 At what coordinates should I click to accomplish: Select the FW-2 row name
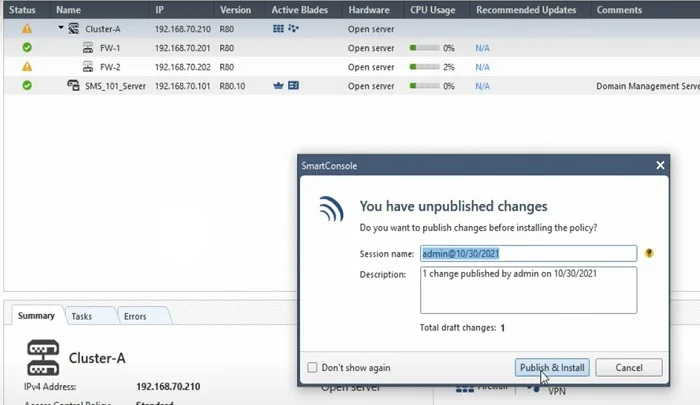tap(110, 67)
